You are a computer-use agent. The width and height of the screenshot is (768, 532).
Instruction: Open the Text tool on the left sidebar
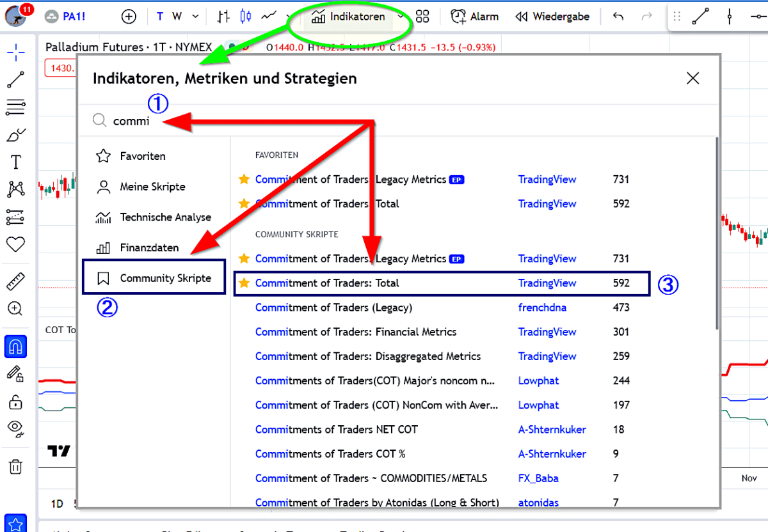tap(14, 161)
